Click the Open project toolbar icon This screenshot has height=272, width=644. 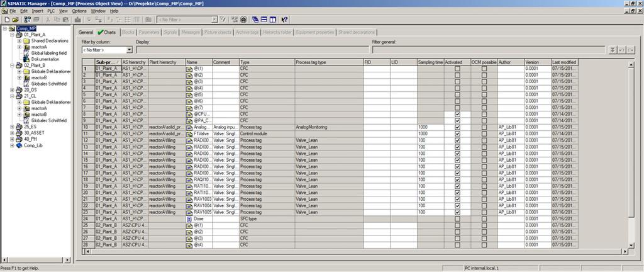(x=16, y=20)
